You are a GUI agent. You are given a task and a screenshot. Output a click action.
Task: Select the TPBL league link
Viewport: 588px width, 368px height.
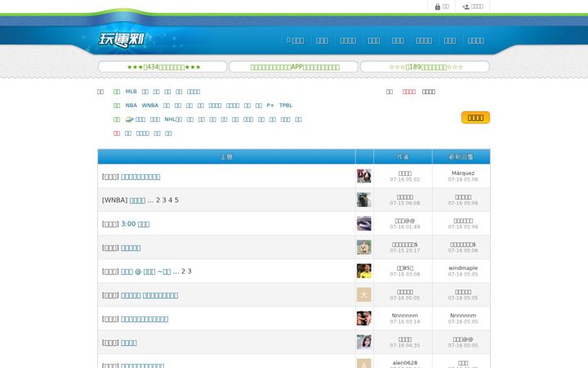pos(286,105)
